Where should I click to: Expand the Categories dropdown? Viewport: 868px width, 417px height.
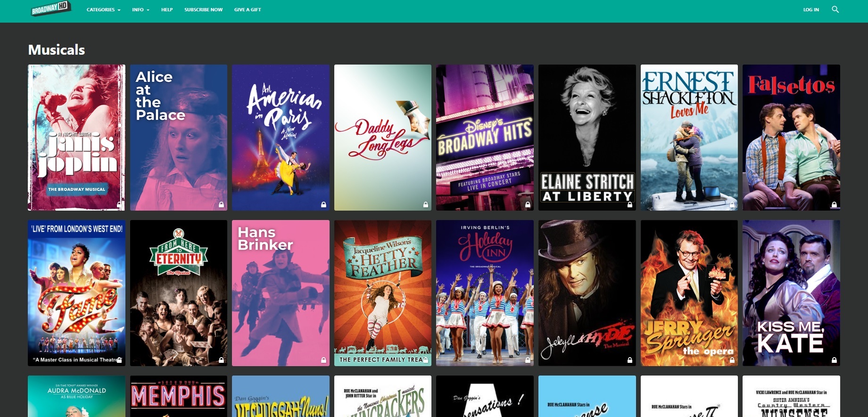[x=103, y=9]
